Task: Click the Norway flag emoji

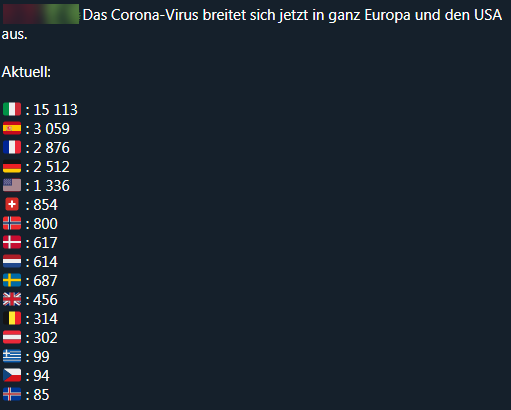Action: (12, 223)
